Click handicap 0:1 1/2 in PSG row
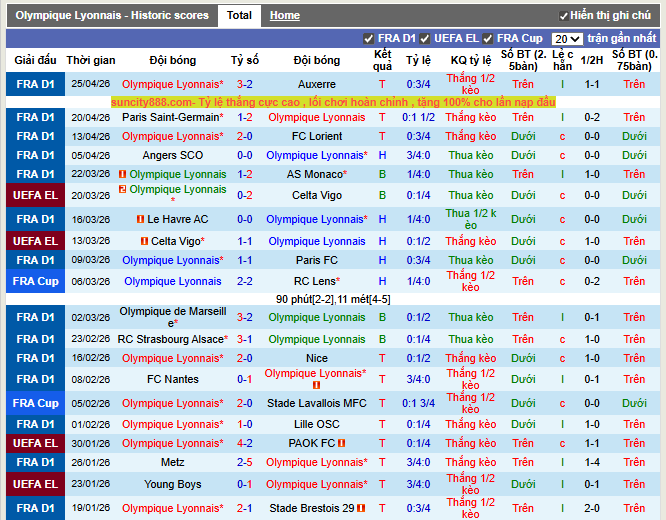The width and height of the screenshot is (666, 520). 418,117
